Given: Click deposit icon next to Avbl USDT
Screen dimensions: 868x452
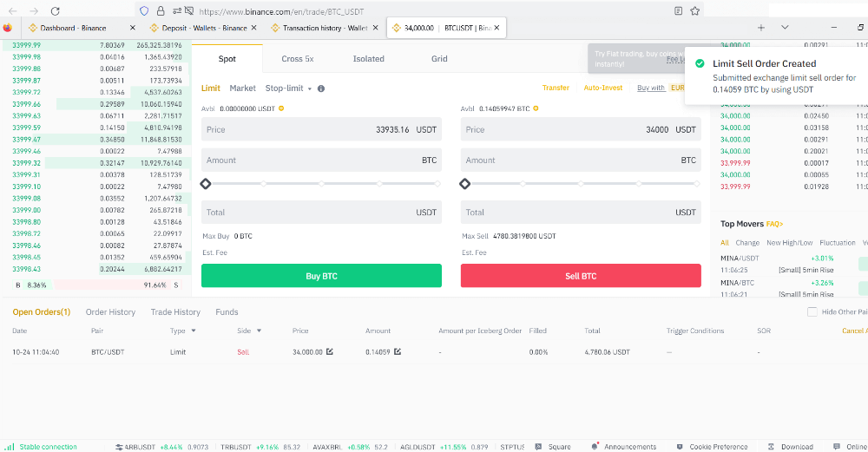Looking at the screenshot, I should click(x=281, y=108).
